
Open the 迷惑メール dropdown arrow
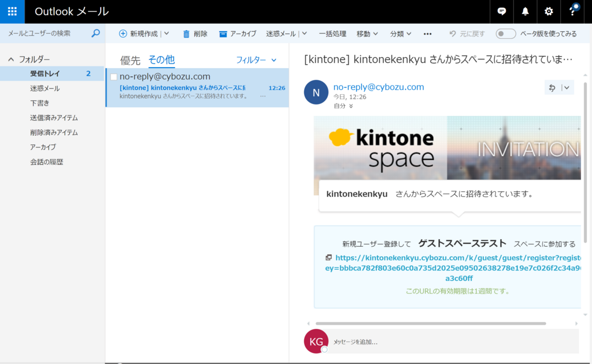point(304,34)
